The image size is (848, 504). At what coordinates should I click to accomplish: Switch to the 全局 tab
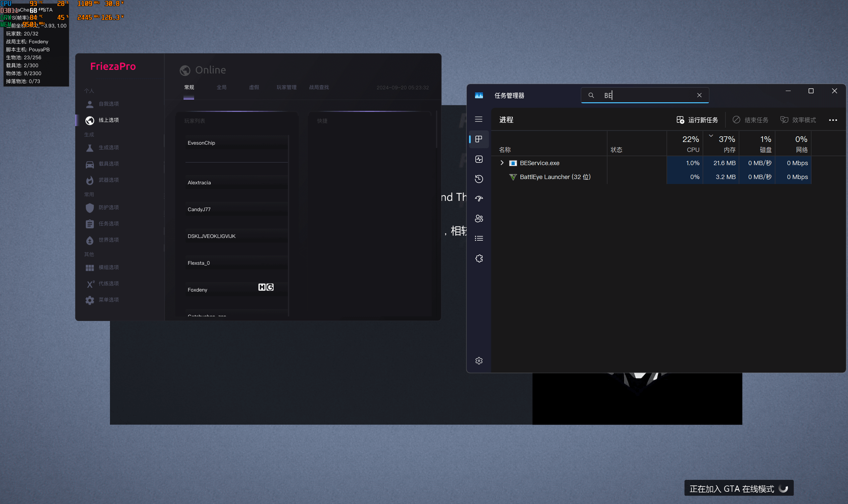221,88
